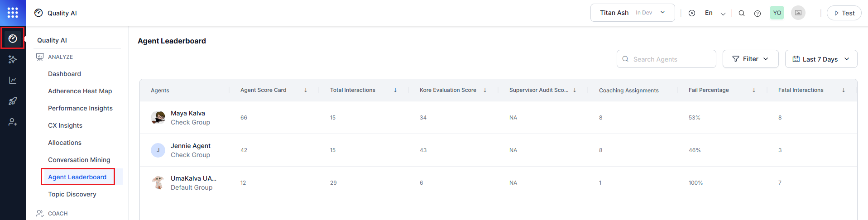Sort by Agent Score Card arrow
This screenshot has height=220, width=868.
(306, 90)
